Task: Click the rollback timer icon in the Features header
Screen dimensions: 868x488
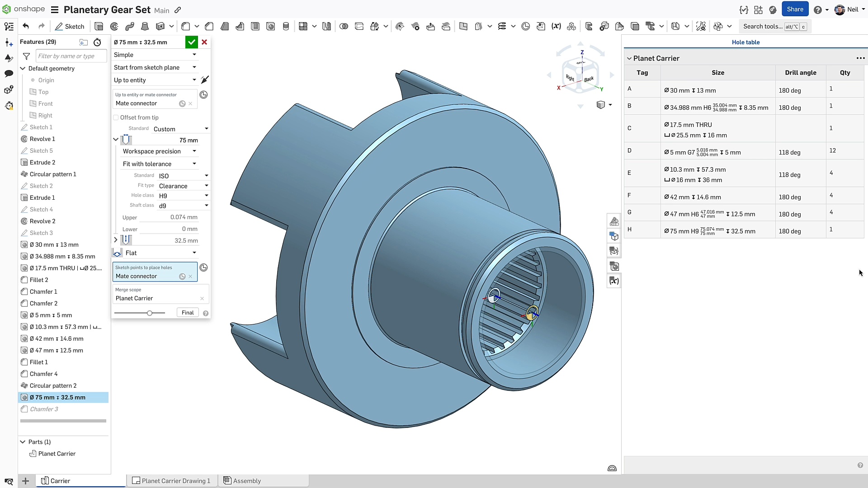Action: [x=97, y=42]
